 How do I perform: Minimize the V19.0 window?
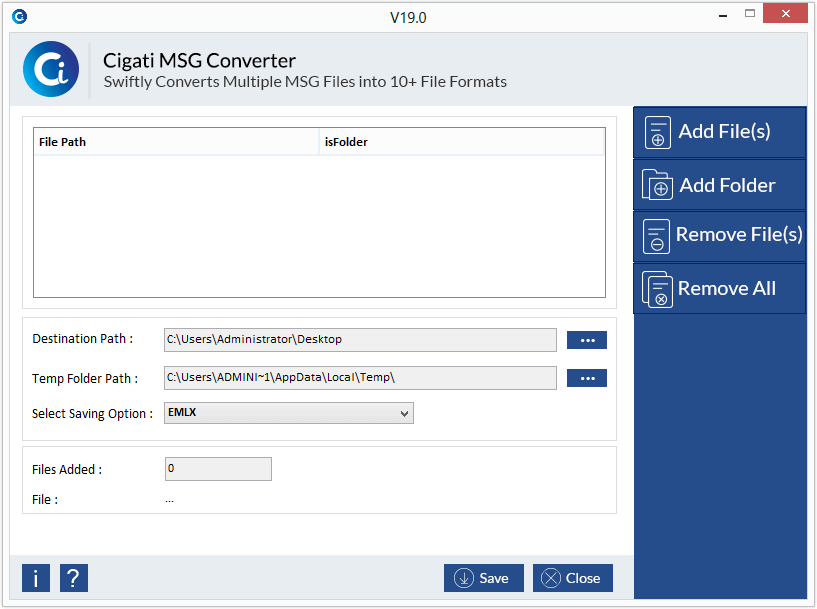coord(723,16)
